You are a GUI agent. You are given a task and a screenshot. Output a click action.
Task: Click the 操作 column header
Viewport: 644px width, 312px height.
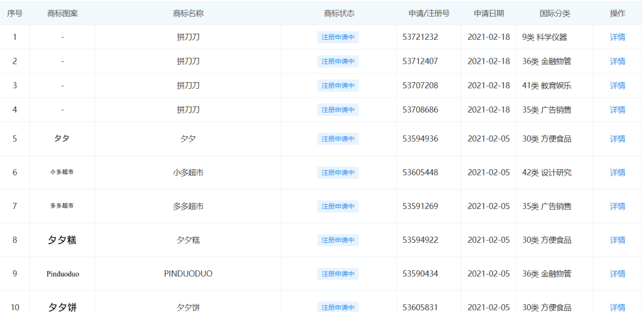click(617, 14)
